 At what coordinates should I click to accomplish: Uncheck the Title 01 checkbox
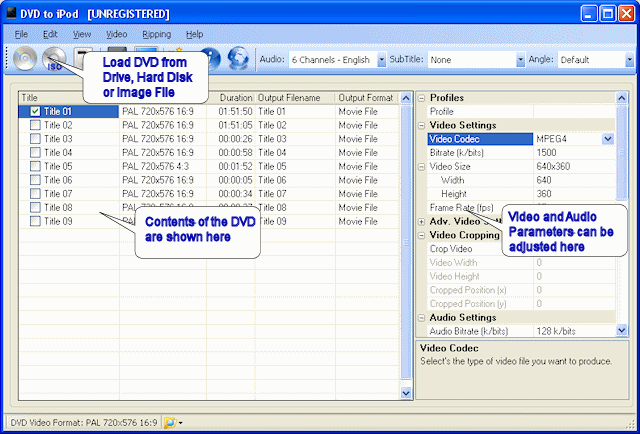pos(35,112)
